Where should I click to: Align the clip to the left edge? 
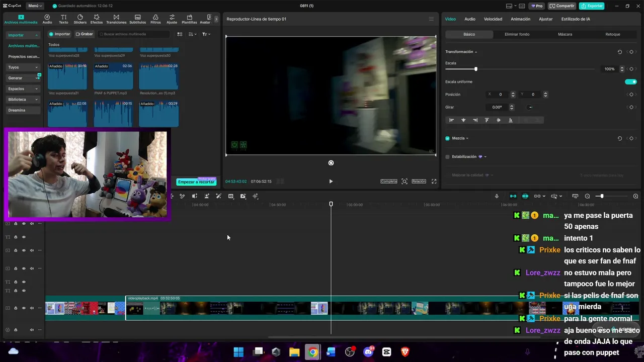451,120
